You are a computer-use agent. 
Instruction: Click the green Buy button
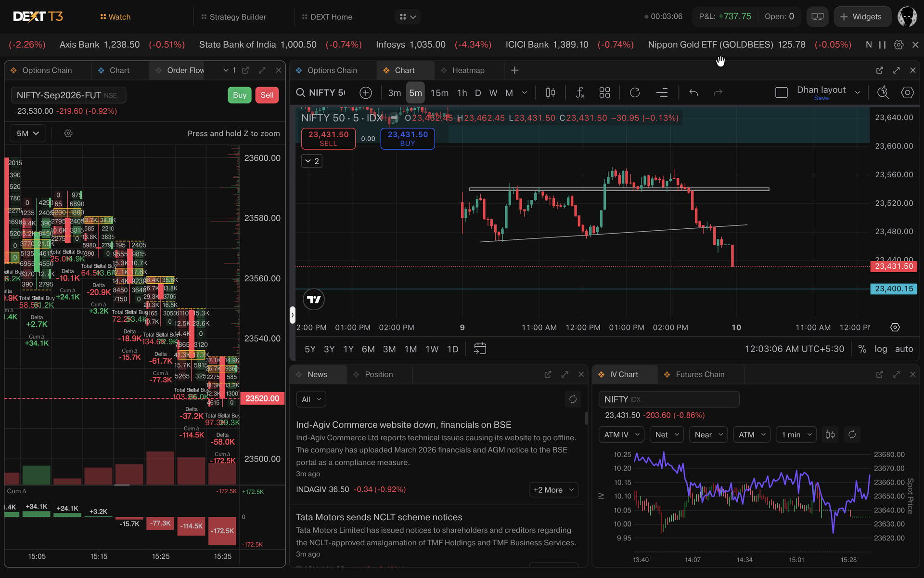click(x=240, y=95)
